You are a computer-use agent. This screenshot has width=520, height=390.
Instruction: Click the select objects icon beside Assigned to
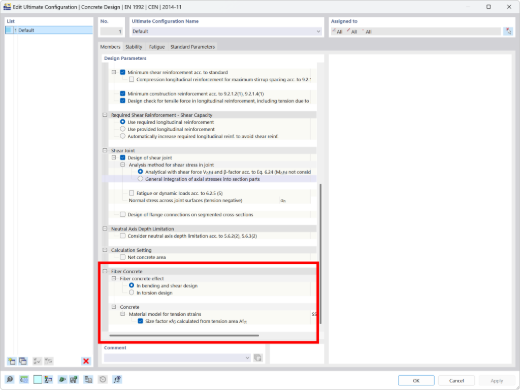(x=508, y=31)
